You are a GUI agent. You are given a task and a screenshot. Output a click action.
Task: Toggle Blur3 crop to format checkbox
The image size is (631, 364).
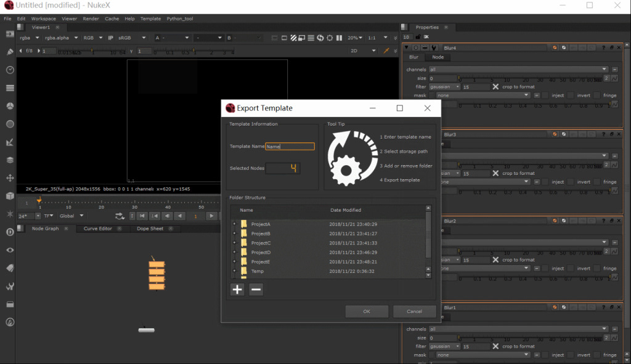(x=495, y=173)
